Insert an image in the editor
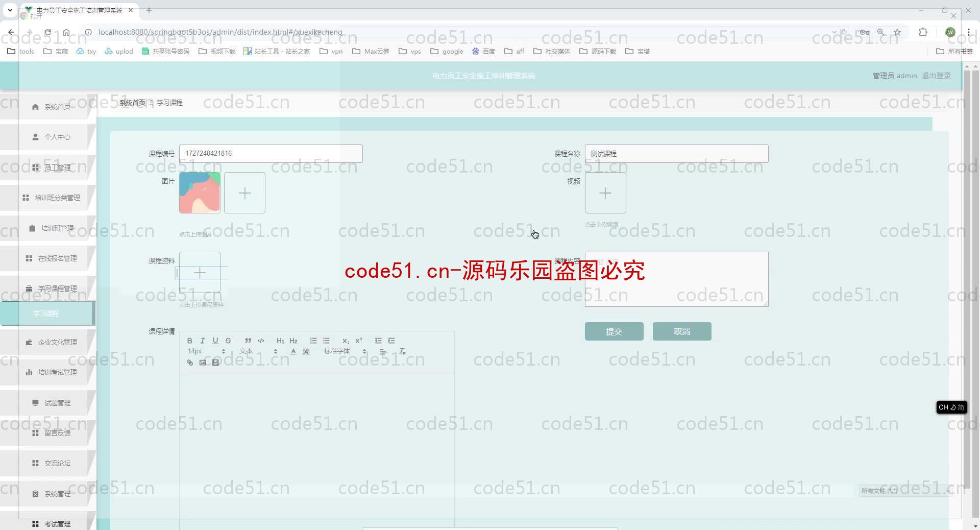980x530 pixels. 203,363
